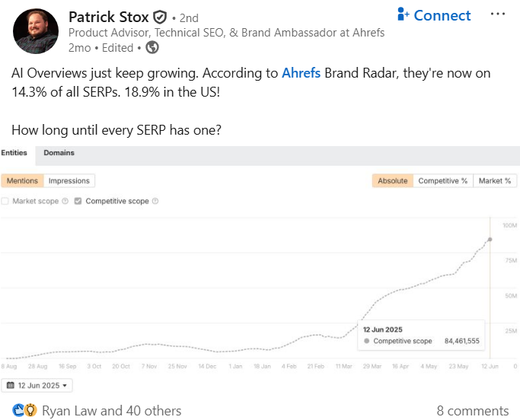Click the tooltip value 84,461,555

tap(462, 341)
